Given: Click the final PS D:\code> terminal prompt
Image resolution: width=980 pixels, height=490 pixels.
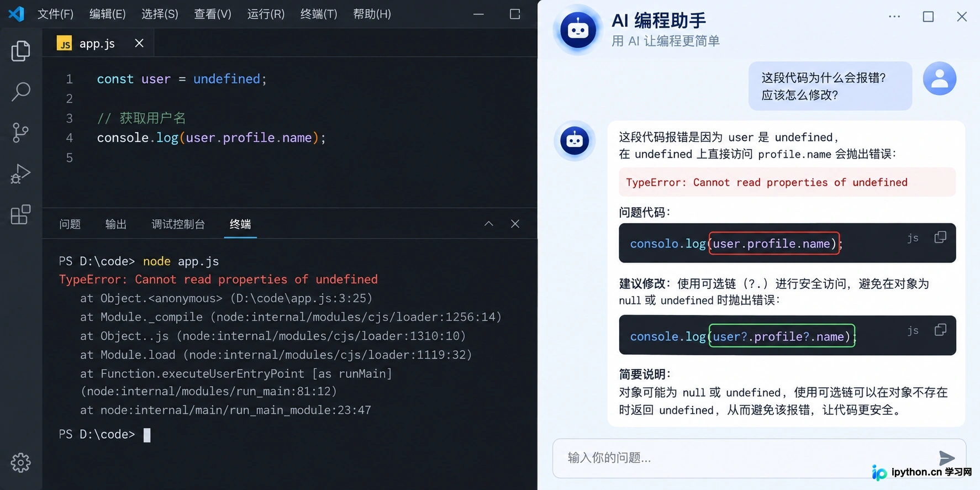Looking at the screenshot, I should 97,434.
